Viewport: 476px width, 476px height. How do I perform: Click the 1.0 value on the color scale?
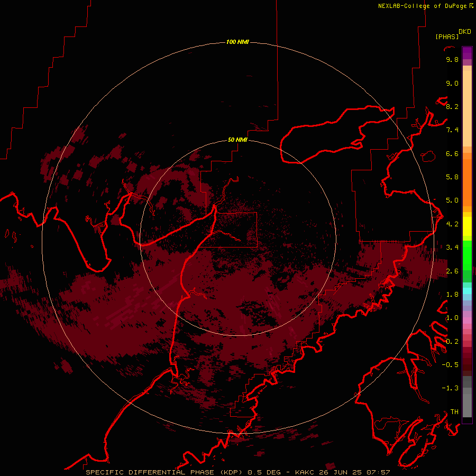pos(452,318)
